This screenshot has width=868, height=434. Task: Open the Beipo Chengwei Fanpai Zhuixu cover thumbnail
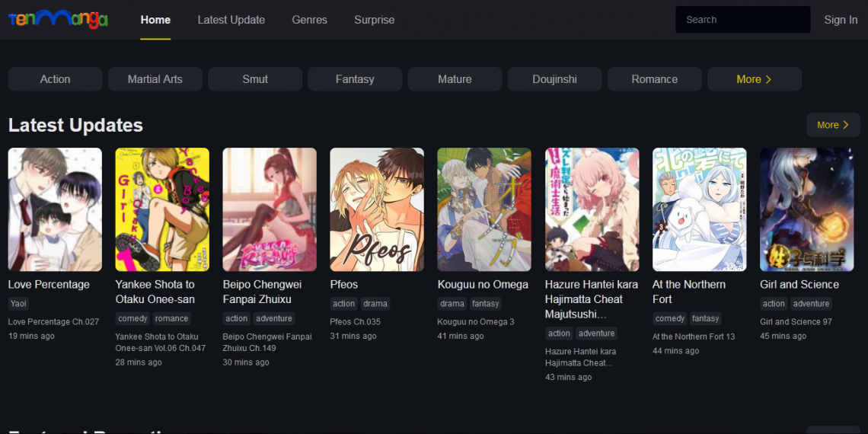(x=270, y=209)
